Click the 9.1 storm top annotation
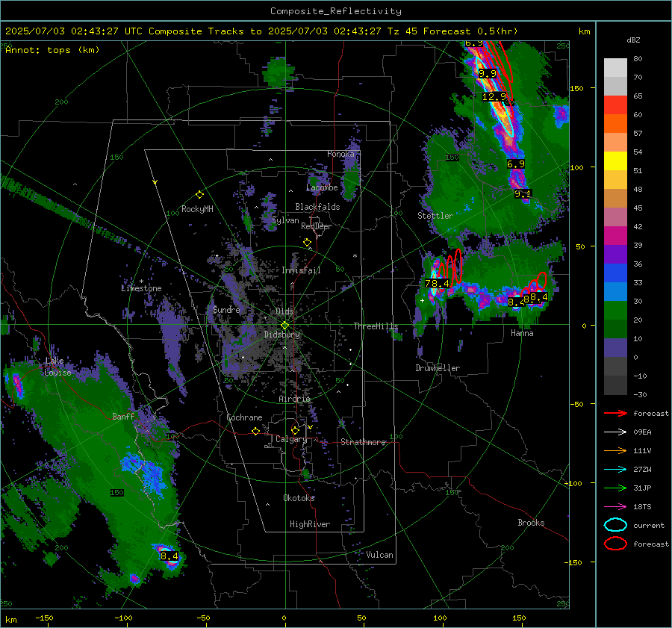Image resolution: width=672 pixels, height=628 pixels. tap(523, 193)
